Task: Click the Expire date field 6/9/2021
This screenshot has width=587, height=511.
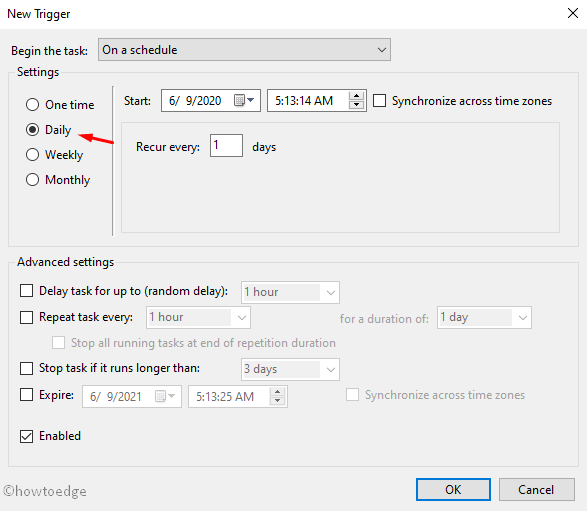Action: click(x=132, y=396)
